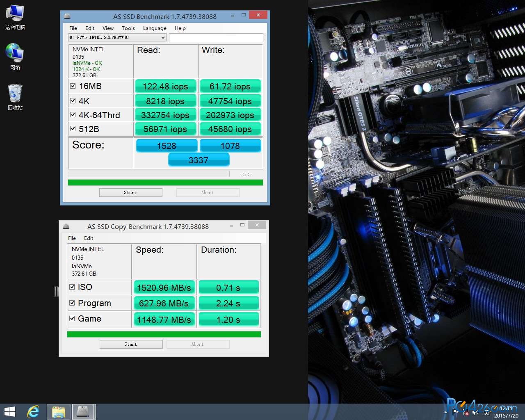Image resolution: width=525 pixels, height=420 pixels.
Task: Toggle the 512B test checkbox
Action: 73,129
